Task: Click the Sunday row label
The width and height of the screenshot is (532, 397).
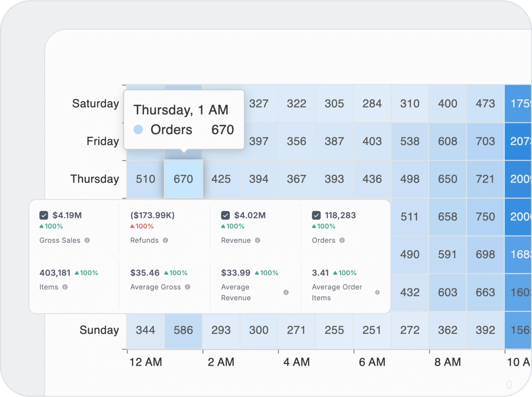Action: [x=99, y=330]
